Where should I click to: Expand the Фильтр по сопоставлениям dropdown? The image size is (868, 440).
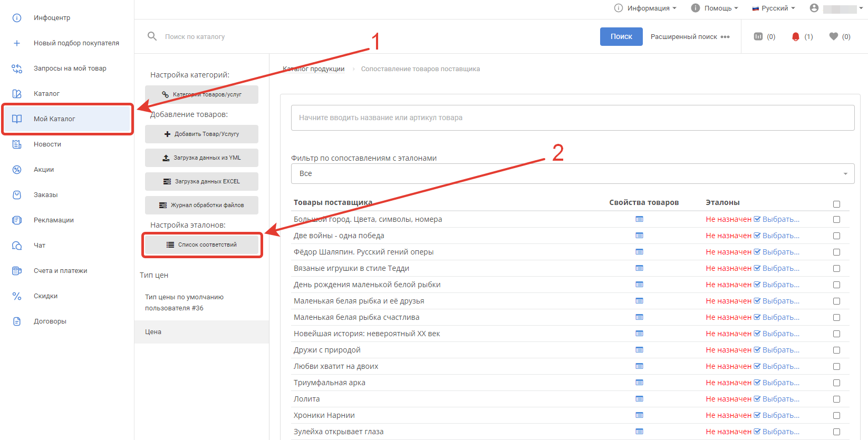[x=572, y=173]
